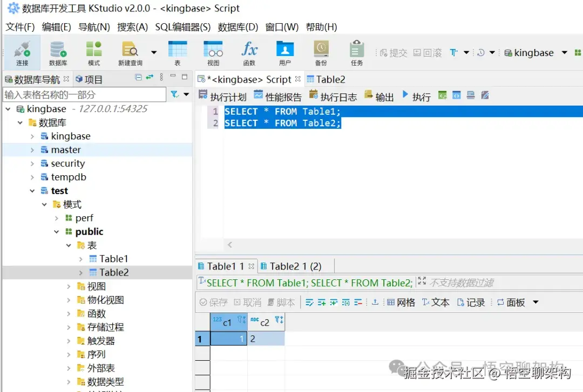
Task: Click the edit cell row icon
Action: click(309, 302)
